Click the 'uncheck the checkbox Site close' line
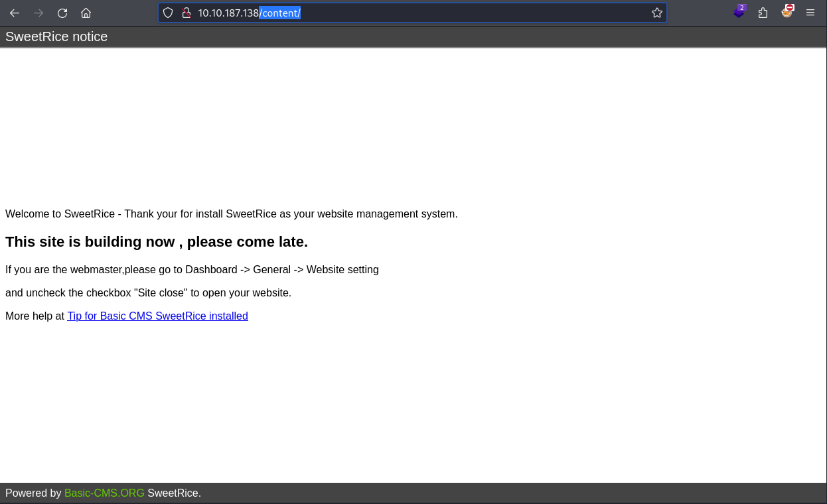The height and width of the screenshot is (504, 827). tap(148, 293)
